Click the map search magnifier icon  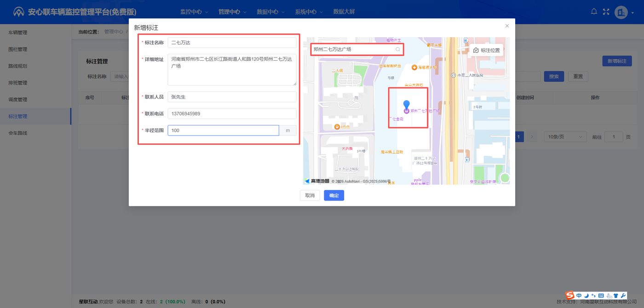pyautogui.click(x=398, y=49)
